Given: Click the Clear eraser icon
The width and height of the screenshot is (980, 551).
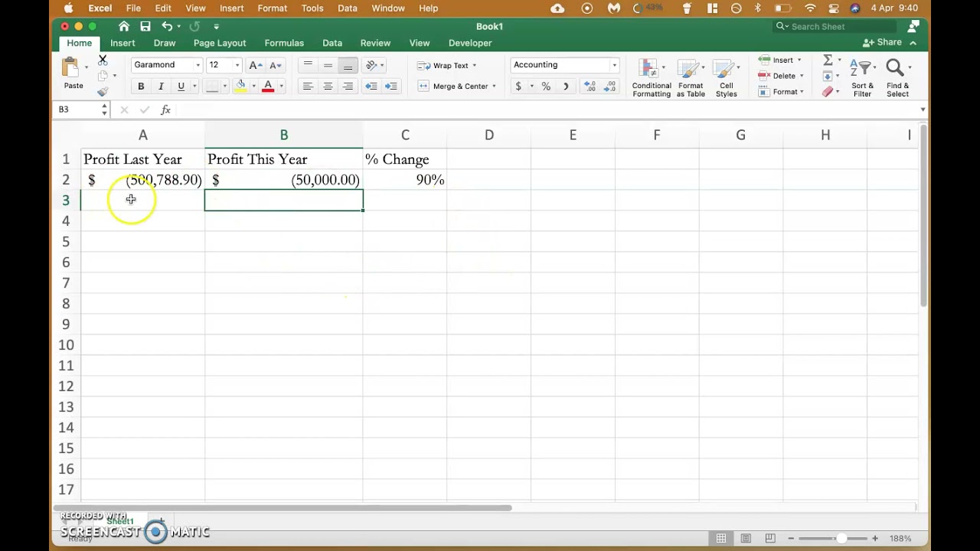Looking at the screenshot, I should 828,92.
